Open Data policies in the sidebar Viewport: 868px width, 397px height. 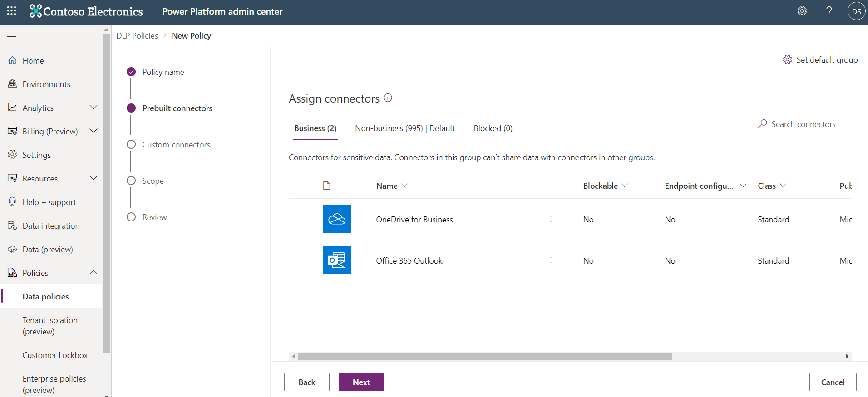(51, 296)
